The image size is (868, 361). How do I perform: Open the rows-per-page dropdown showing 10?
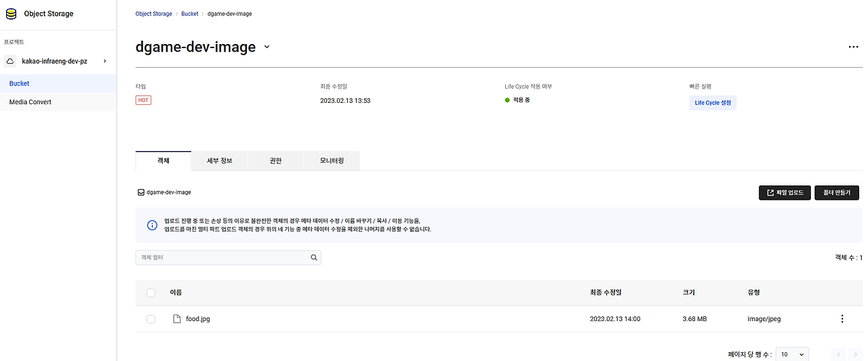coord(792,354)
